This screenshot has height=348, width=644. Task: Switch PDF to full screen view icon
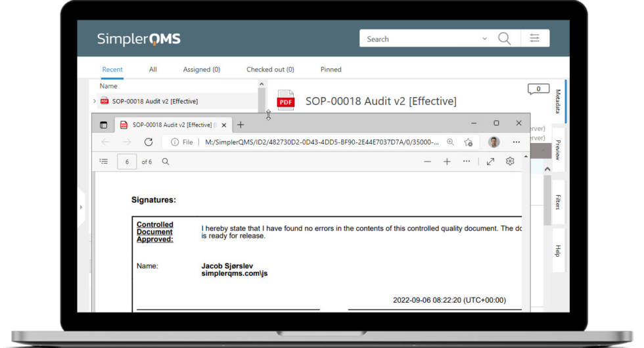(x=490, y=162)
